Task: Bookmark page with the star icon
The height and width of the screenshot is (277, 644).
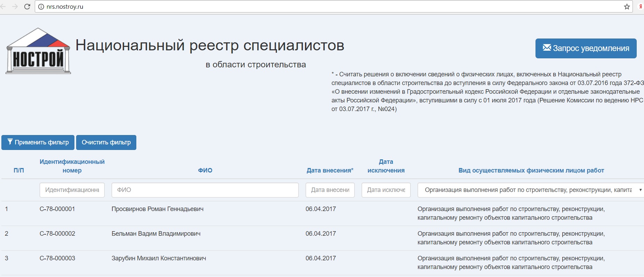Action: pyautogui.click(x=627, y=7)
